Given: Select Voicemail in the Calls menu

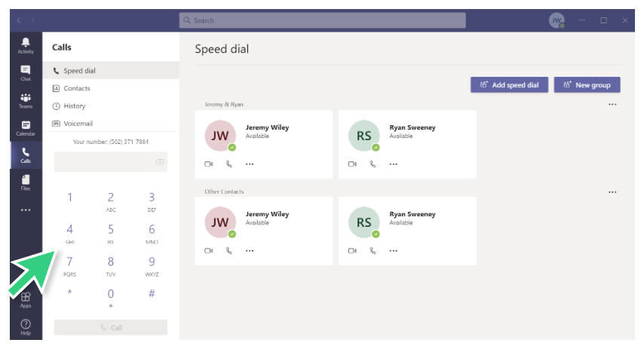Looking at the screenshot, I should click(111, 124).
